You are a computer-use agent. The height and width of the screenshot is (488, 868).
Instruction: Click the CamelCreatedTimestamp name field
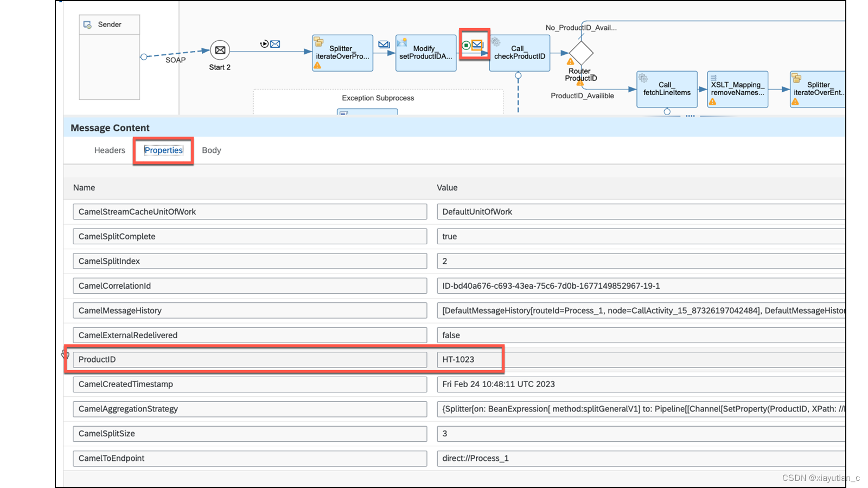click(x=250, y=384)
